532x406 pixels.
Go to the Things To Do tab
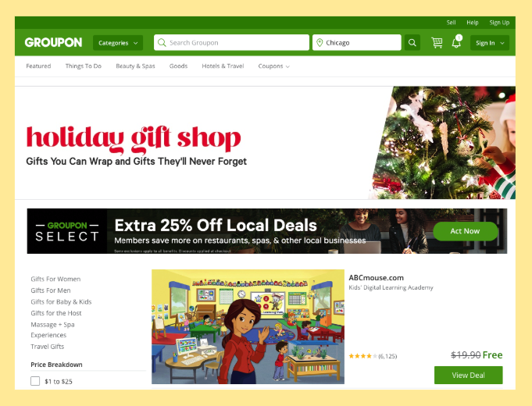[83, 66]
